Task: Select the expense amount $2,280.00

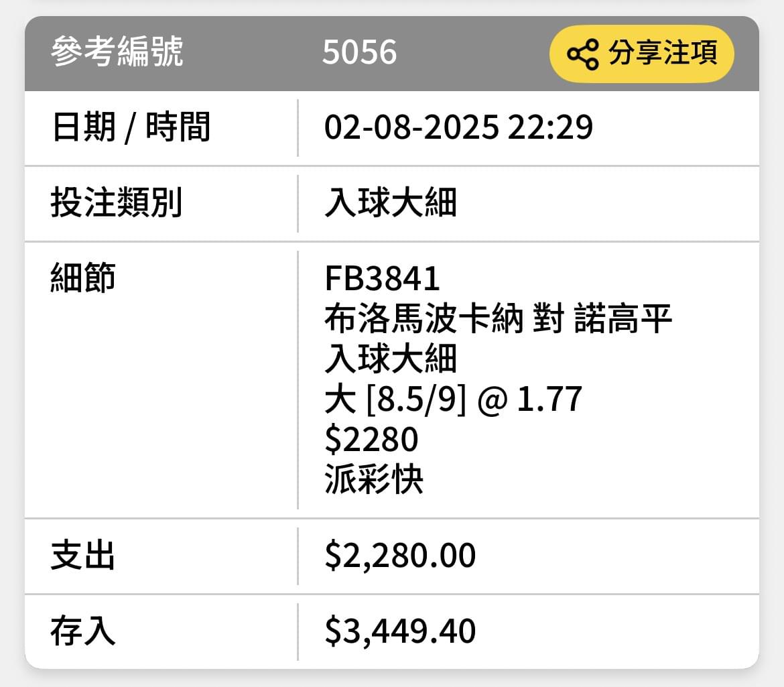Action: 400,556
